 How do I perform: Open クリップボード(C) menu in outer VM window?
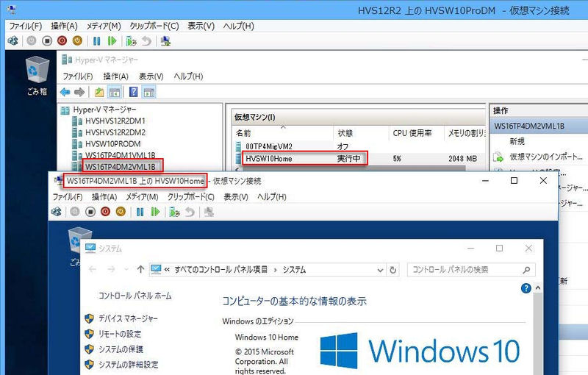click(154, 26)
